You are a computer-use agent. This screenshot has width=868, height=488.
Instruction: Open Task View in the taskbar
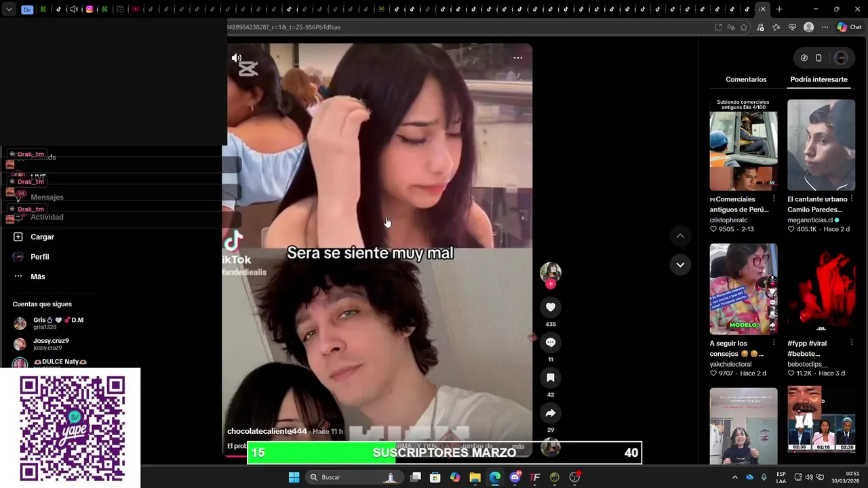(416, 477)
